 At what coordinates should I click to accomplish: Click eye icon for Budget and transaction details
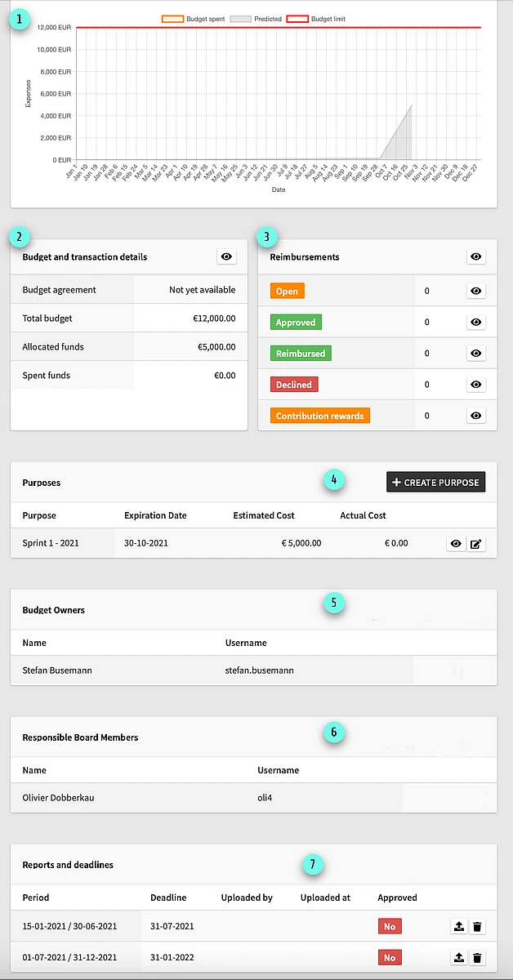[227, 257]
